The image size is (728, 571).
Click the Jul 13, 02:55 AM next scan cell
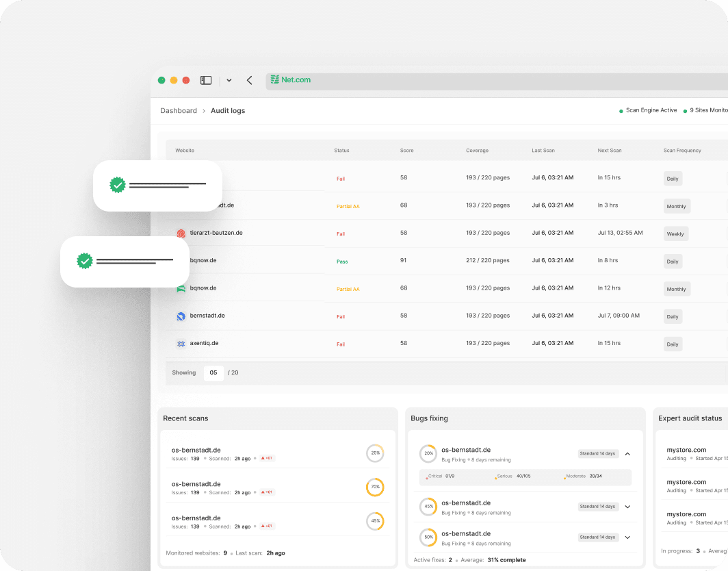point(620,233)
